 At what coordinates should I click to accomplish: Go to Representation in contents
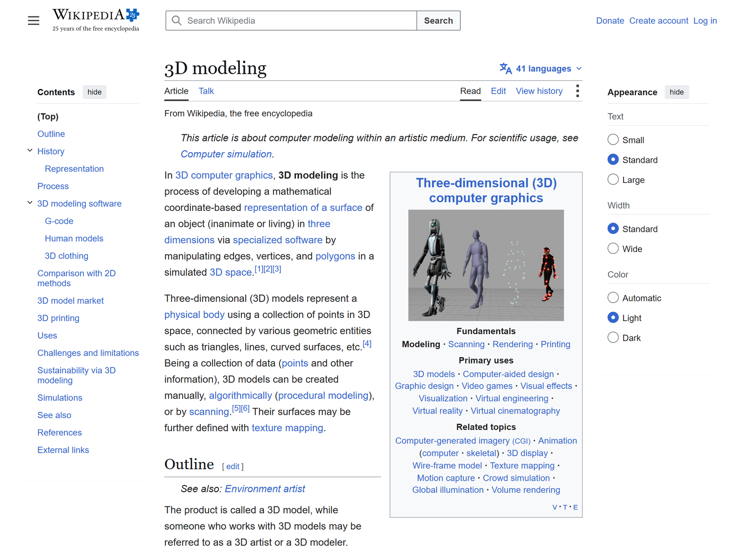click(x=74, y=168)
